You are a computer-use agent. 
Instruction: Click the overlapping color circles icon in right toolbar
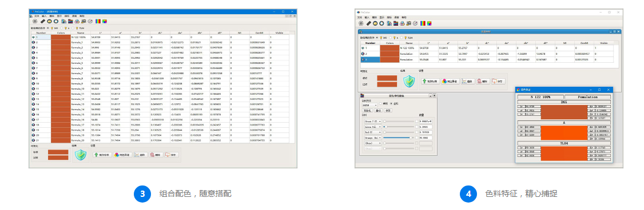click(x=402, y=23)
